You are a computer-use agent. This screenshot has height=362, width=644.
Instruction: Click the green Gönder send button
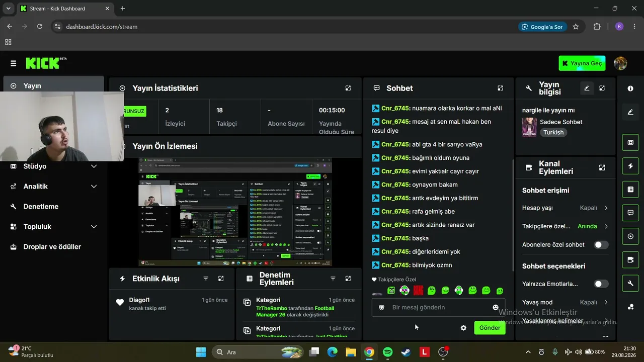[490, 328]
